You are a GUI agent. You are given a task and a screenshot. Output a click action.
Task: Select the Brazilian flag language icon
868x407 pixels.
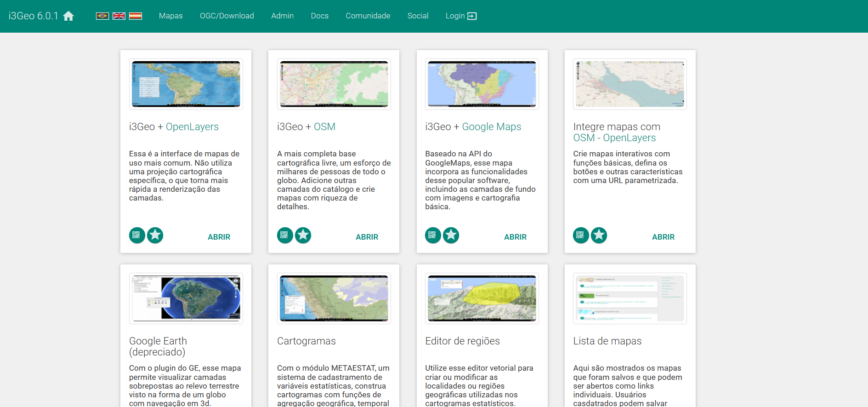pos(102,16)
